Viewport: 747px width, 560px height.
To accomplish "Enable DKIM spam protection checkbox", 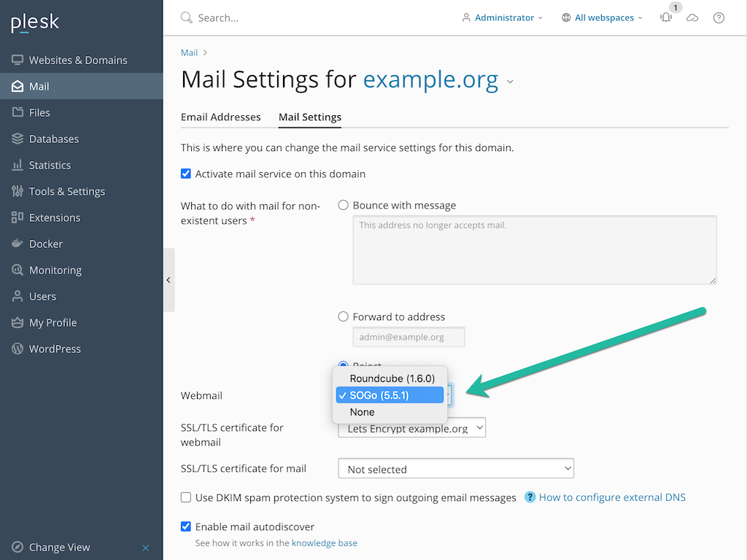I will pyautogui.click(x=186, y=497).
